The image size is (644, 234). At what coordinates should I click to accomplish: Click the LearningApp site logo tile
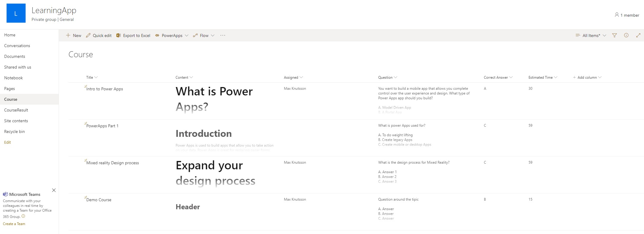coord(16,13)
